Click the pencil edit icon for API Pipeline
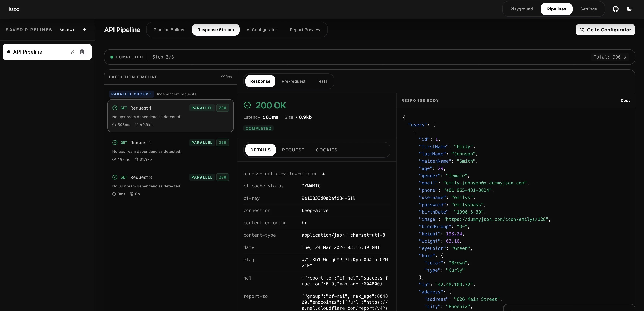Screen dimensions: 644x311 point(73,52)
